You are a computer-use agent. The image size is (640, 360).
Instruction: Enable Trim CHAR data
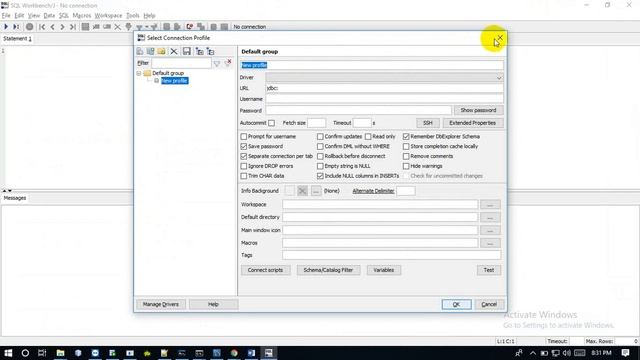tap(244, 176)
